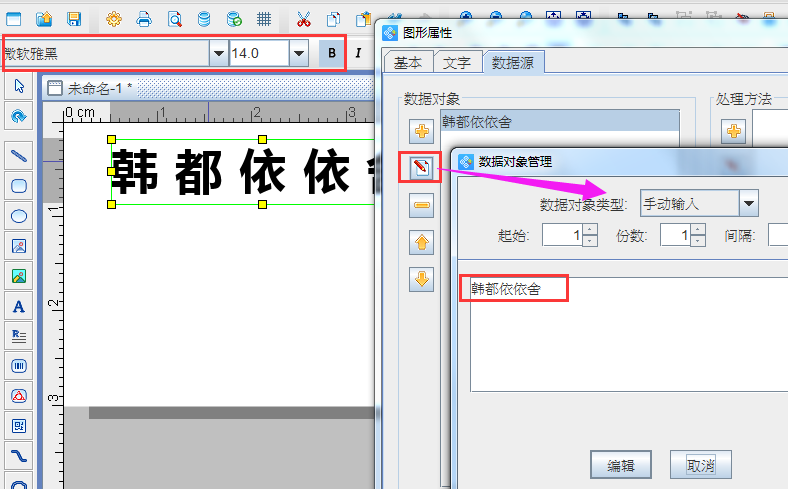Switch to the 文字 tab
This screenshot has width=788, height=489.
tap(456, 62)
